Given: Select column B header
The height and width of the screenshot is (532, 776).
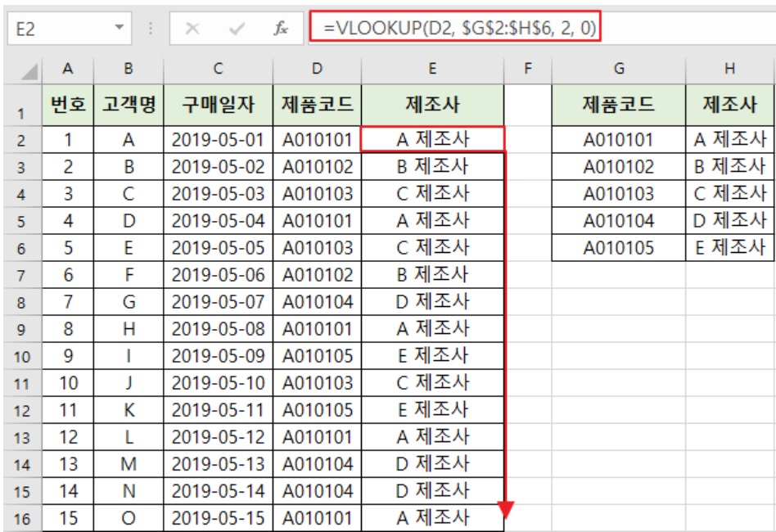Looking at the screenshot, I should [x=129, y=69].
